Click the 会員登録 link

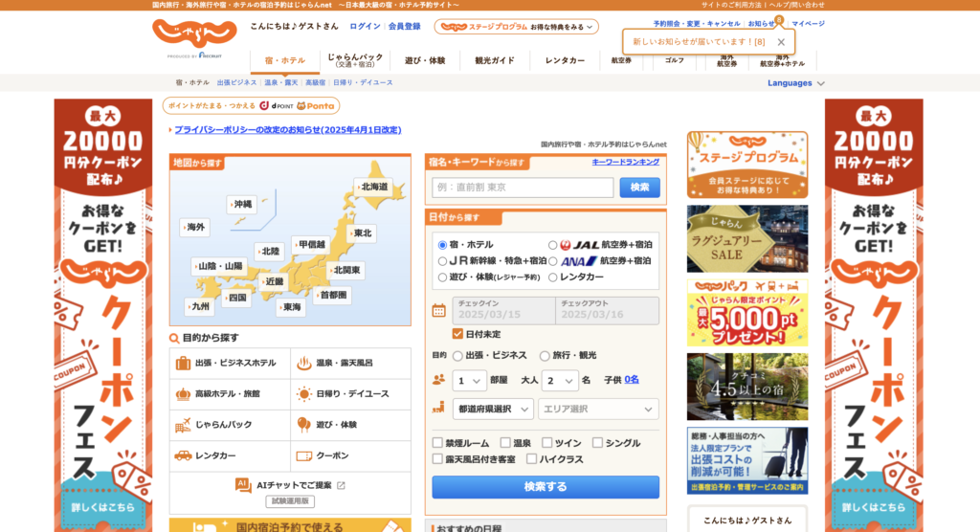tap(405, 26)
